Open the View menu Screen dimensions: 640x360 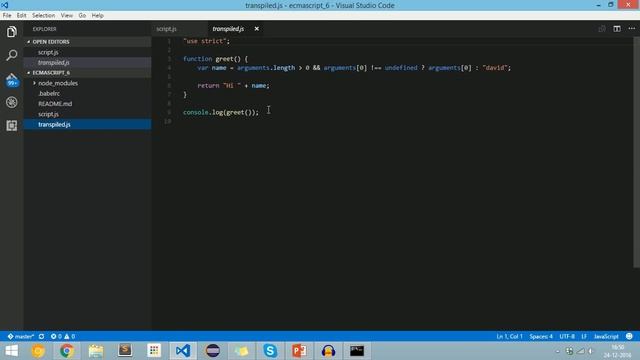(x=67, y=15)
